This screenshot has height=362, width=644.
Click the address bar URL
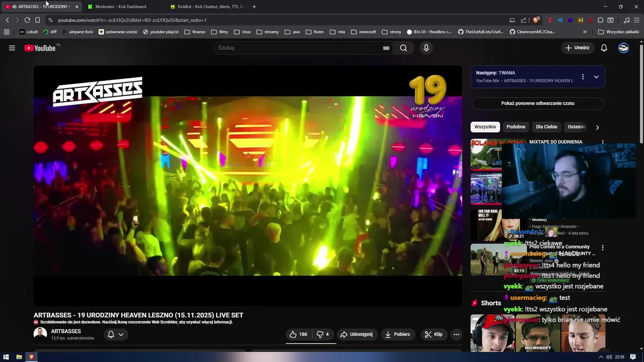click(x=132, y=20)
